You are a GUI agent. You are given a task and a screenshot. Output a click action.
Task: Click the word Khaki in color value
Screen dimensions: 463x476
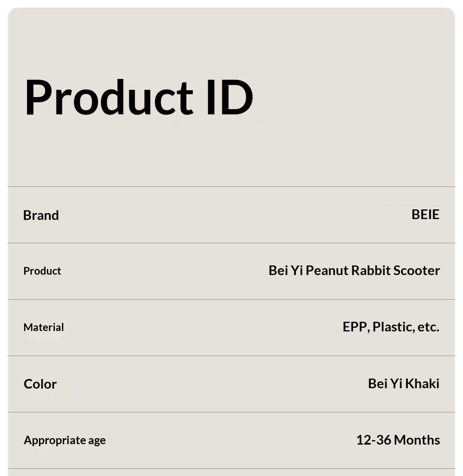[422, 383]
